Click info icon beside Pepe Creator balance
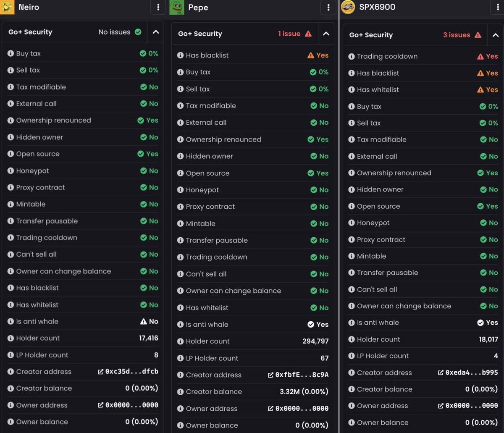 coord(180,392)
